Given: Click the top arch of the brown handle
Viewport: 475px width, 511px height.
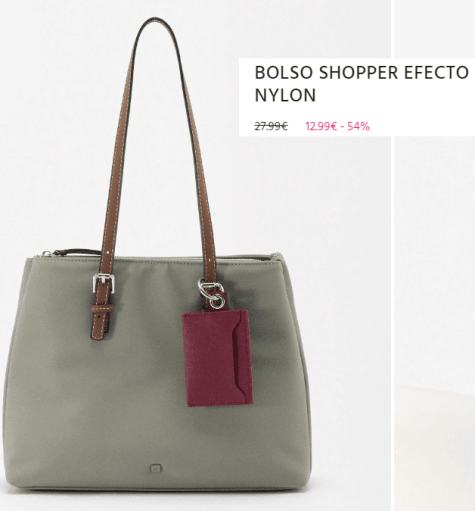Looking at the screenshot, I should click(154, 24).
